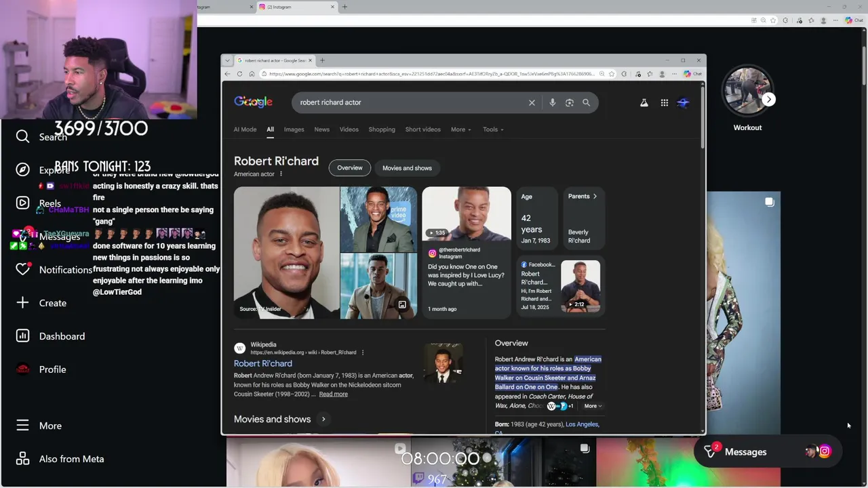Open the tab list dropdown in the Google window

tap(227, 60)
